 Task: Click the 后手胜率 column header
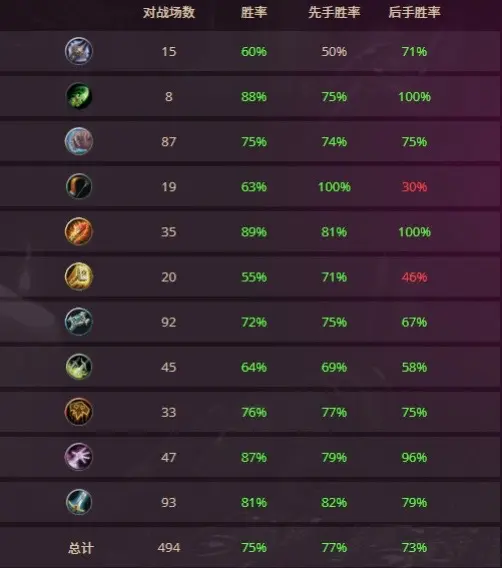pyautogui.click(x=414, y=12)
